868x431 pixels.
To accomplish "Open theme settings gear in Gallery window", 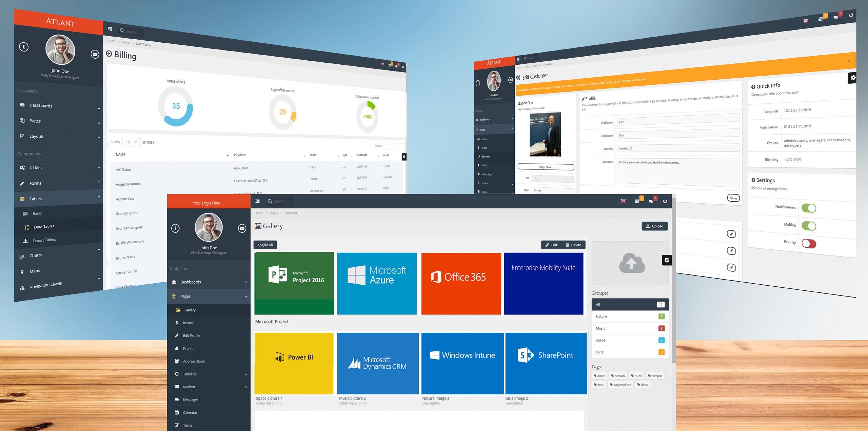I will point(667,260).
